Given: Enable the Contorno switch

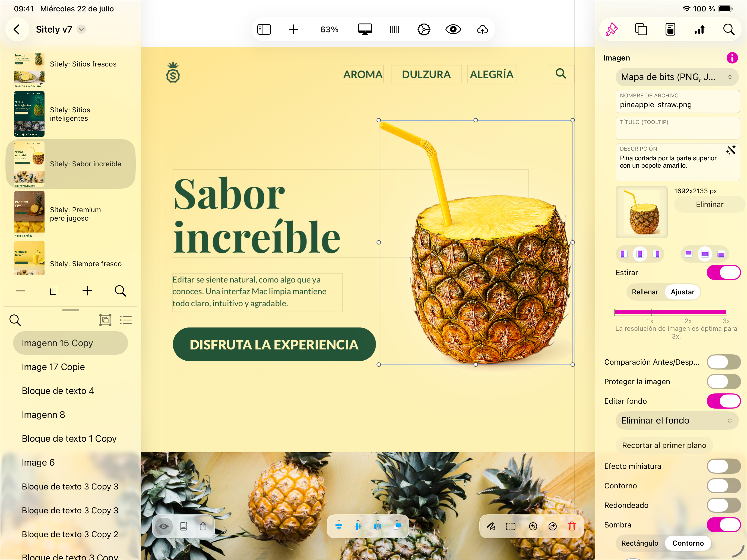Looking at the screenshot, I should click(723, 485).
